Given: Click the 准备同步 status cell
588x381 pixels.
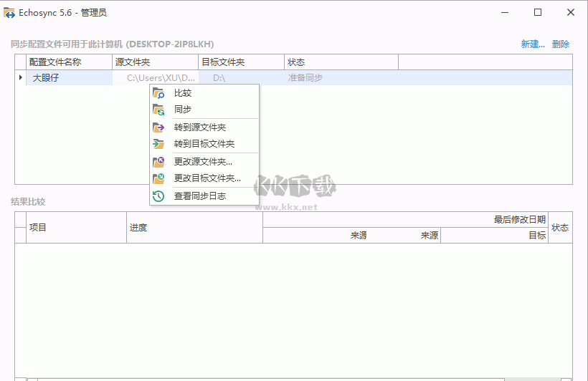Looking at the screenshot, I should 341,78.
